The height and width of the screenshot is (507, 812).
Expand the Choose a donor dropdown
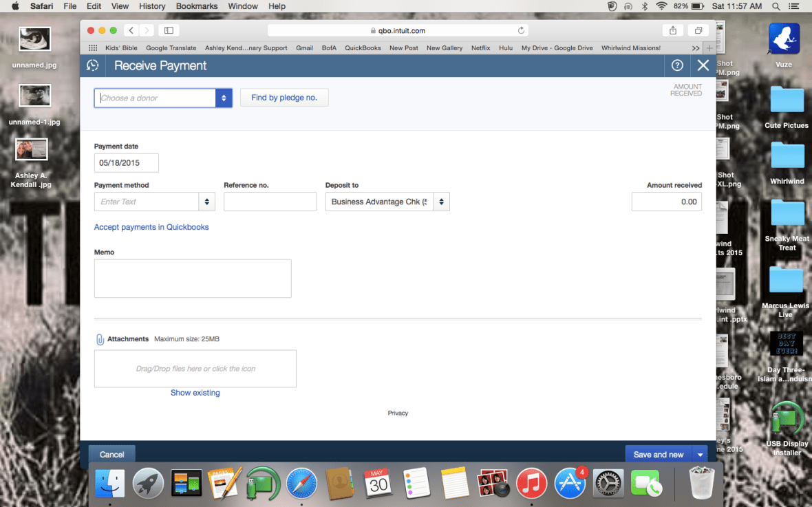click(224, 98)
